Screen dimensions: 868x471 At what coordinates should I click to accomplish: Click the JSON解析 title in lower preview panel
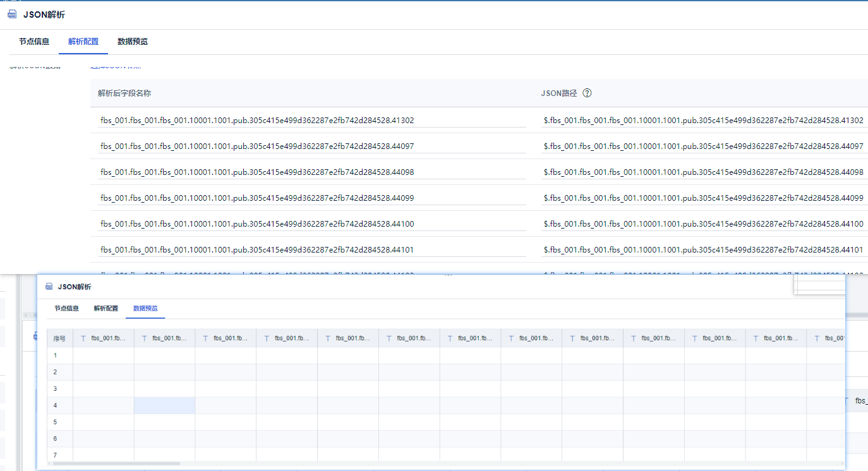tap(75, 287)
